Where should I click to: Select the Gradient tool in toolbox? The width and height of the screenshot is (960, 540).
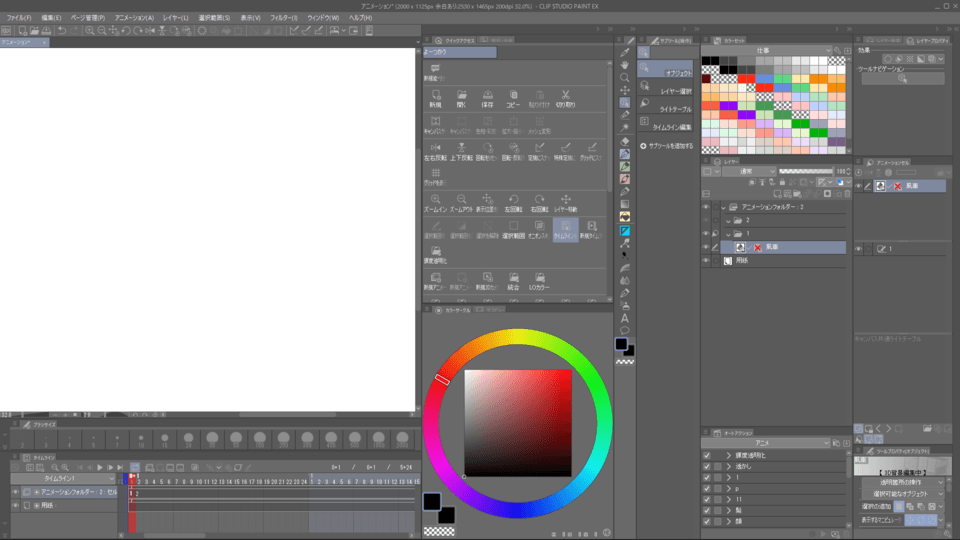pyautogui.click(x=624, y=204)
